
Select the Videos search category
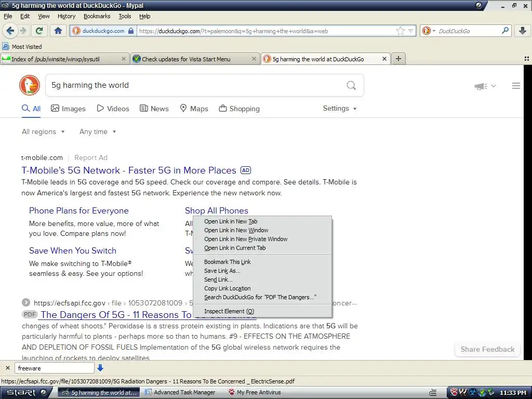[x=113, y=109]
